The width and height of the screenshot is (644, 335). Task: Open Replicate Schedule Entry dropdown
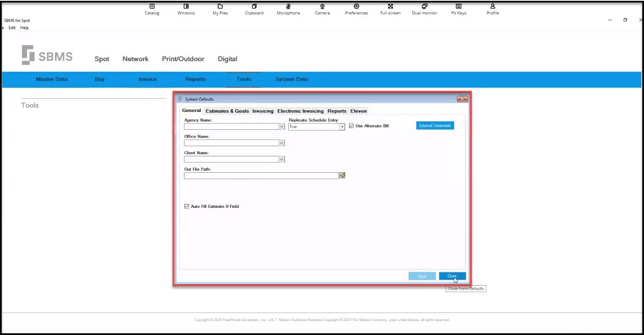point(342,127)
